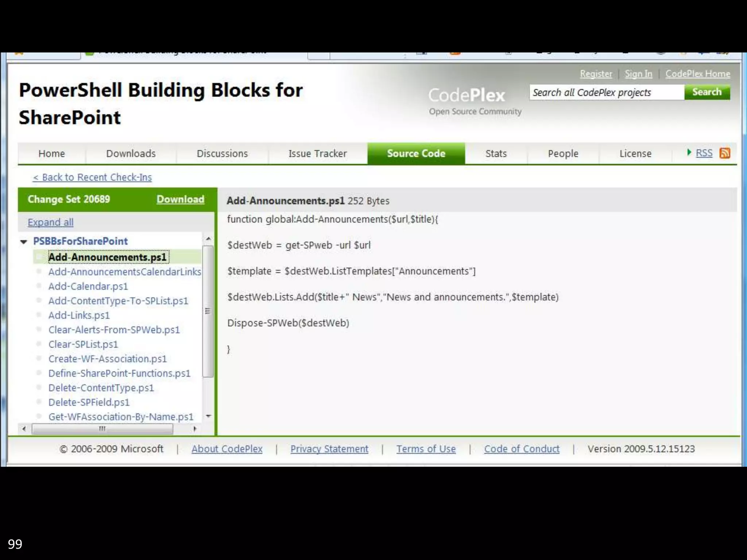This screenshot has height=560, width=747.
Task: Click the tree scroll down arrow
Action: [x=208, y=416]
